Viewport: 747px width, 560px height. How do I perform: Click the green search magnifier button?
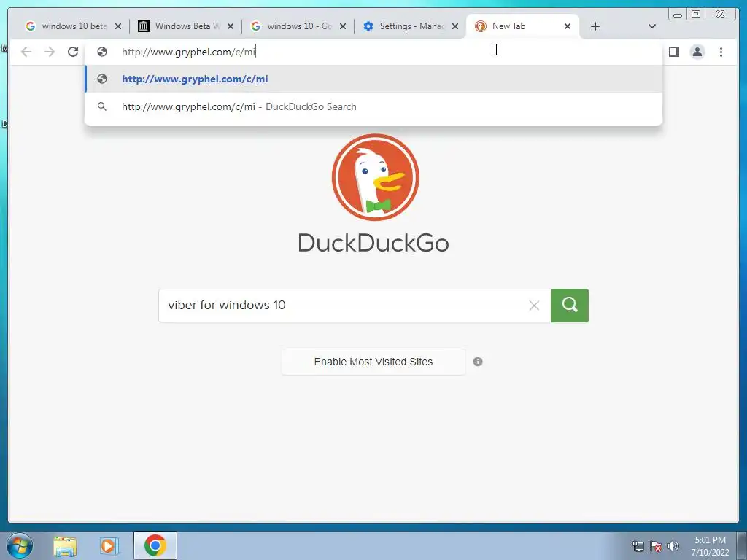point(570,306)
